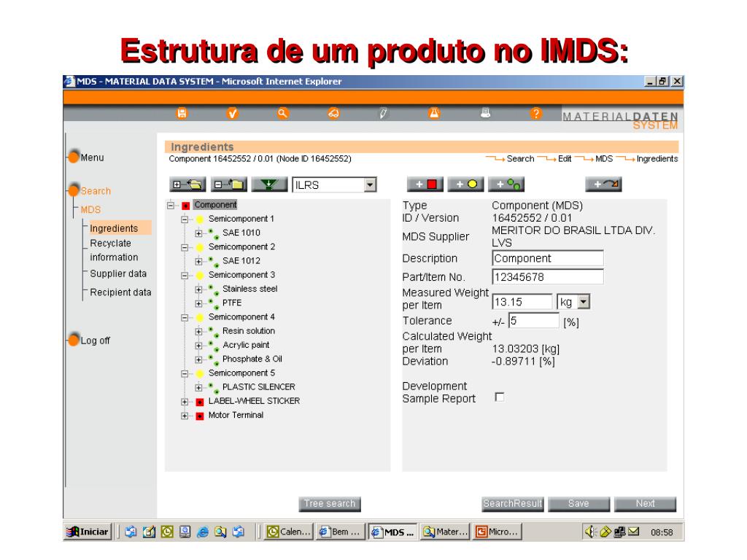Viewport: 747px width, 560px height.
Task: Click the orange checkmark toolbar icon
Action: [232, 113]
